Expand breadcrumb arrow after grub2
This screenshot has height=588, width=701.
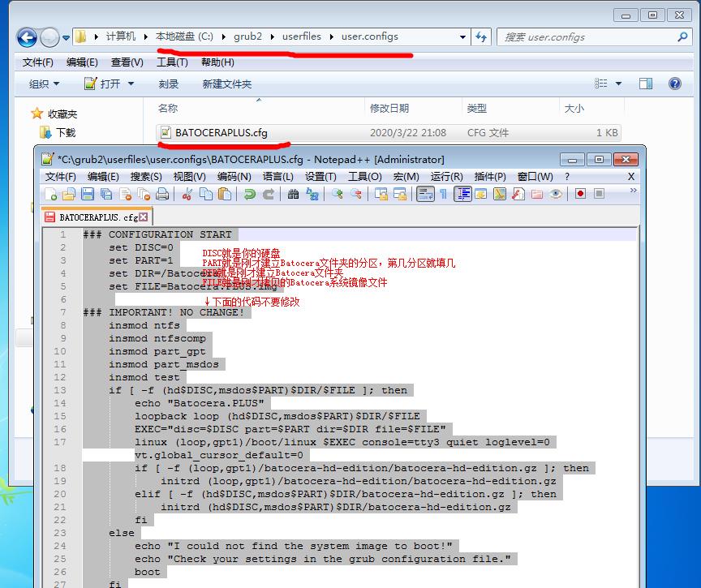click(273, 36)
